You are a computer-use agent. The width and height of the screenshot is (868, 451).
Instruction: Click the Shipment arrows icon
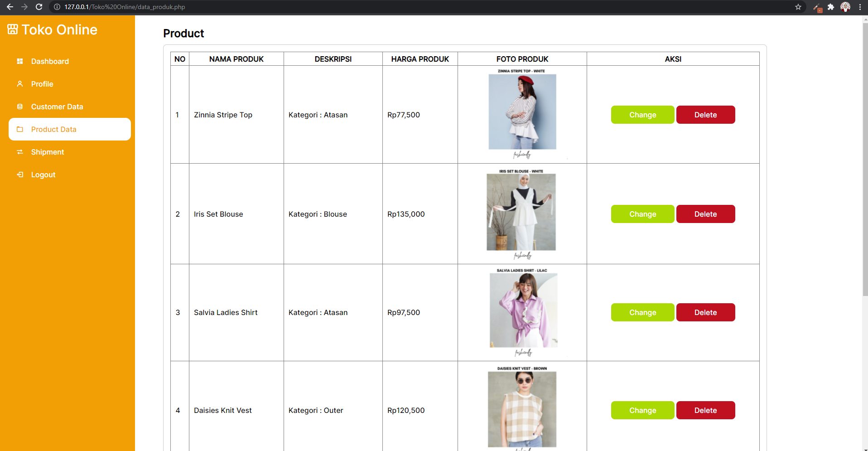[20, 152]
